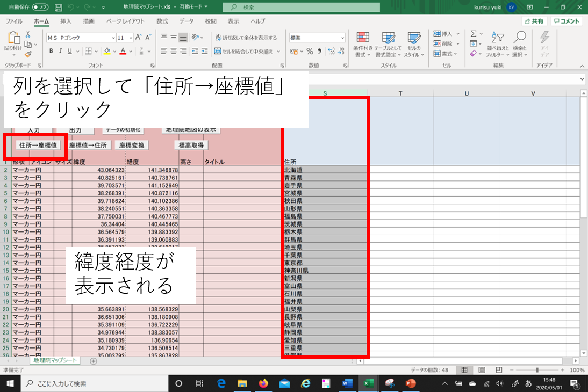Viewport: 588px width, 392px height.
Task: Click the 座標変換 button
Action: [132, 145]
